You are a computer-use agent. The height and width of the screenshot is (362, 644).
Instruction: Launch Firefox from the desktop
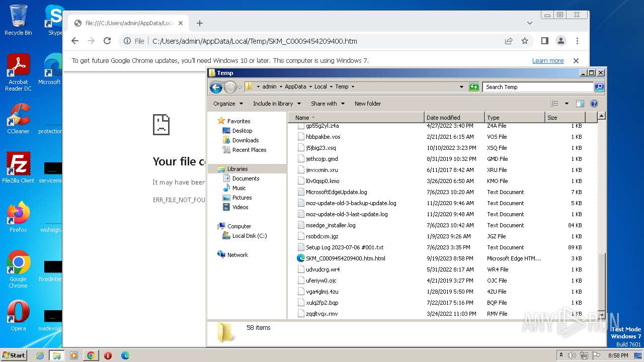click(x=18, y=217)
